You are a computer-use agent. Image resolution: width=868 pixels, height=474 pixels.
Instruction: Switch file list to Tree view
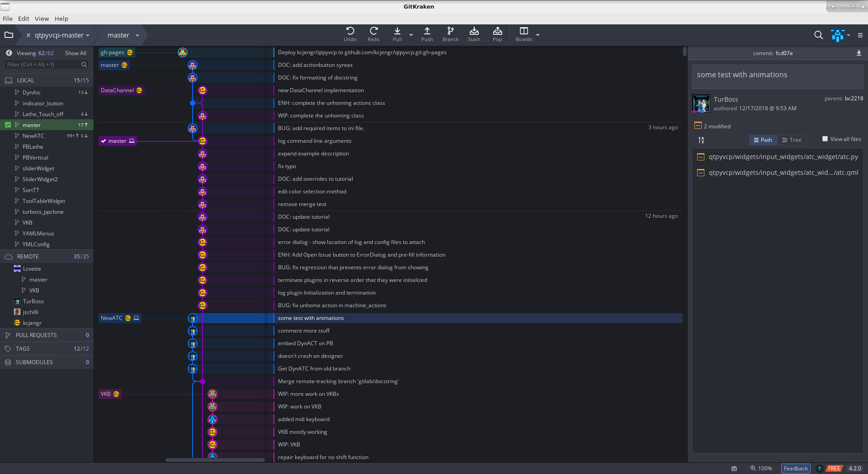[792, 140]
